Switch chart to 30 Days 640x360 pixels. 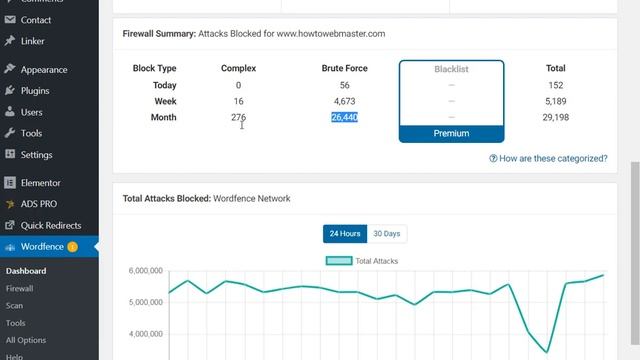[x=387, y=233]
